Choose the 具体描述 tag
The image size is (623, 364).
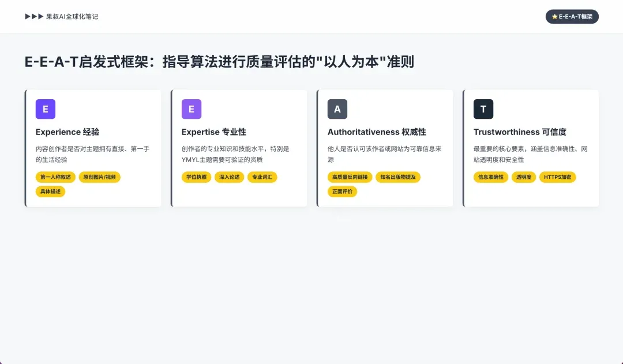click(x=51, y=192)
